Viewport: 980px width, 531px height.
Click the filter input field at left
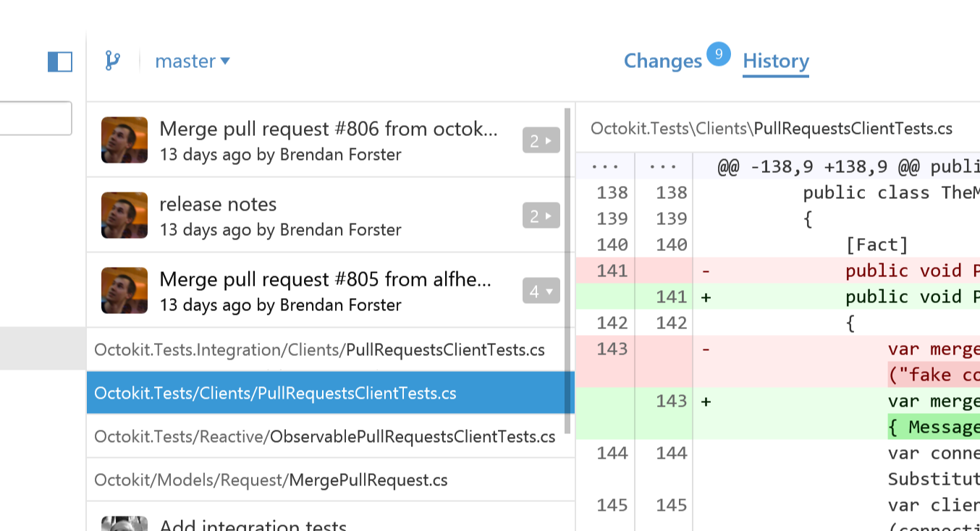(35, 118)
